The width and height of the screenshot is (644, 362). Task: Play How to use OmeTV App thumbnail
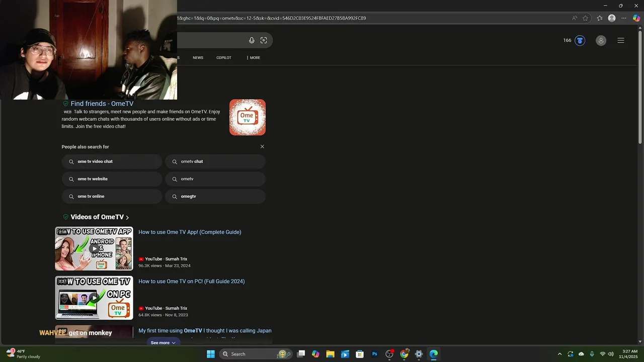click(x=94, y=248)
